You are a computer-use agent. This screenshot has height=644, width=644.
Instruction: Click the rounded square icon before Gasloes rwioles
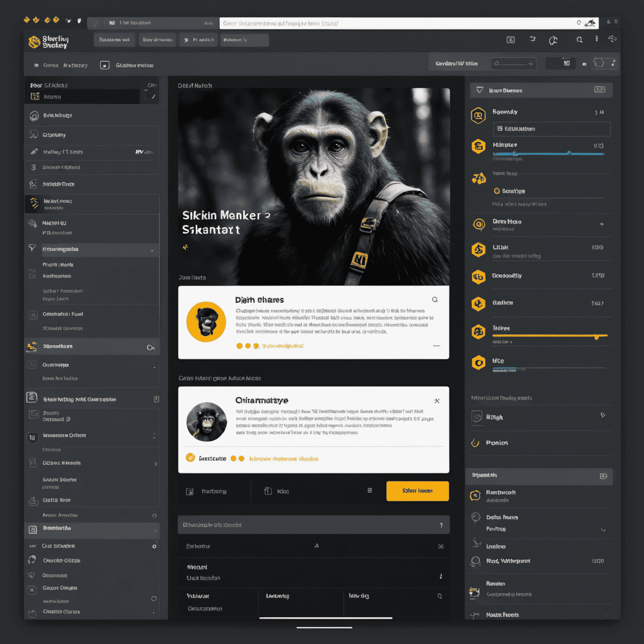[105, 65]
